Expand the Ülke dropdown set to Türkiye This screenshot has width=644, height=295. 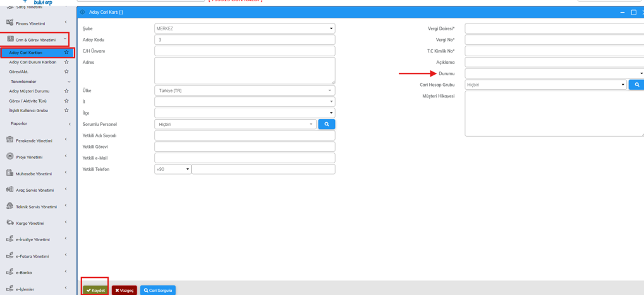245,91
